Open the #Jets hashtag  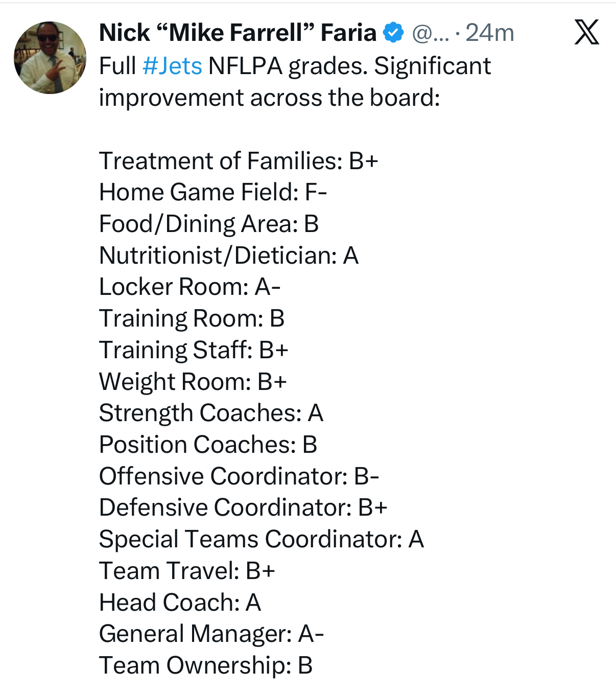pos(172,66)
